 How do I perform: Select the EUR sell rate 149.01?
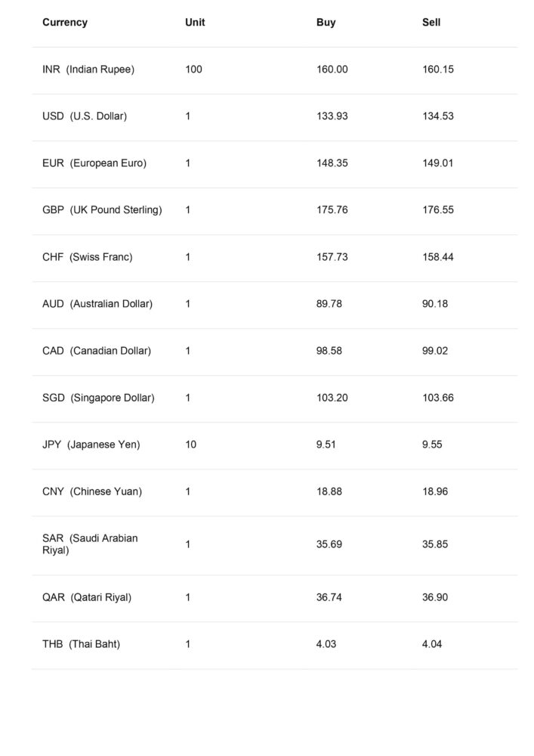click(x=437, y=163)
